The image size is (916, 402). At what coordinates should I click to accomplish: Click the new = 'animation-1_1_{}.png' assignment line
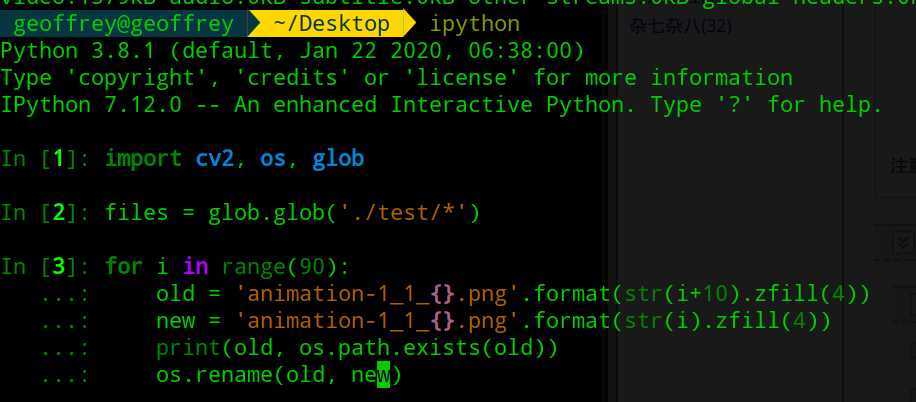pos(494,321)
